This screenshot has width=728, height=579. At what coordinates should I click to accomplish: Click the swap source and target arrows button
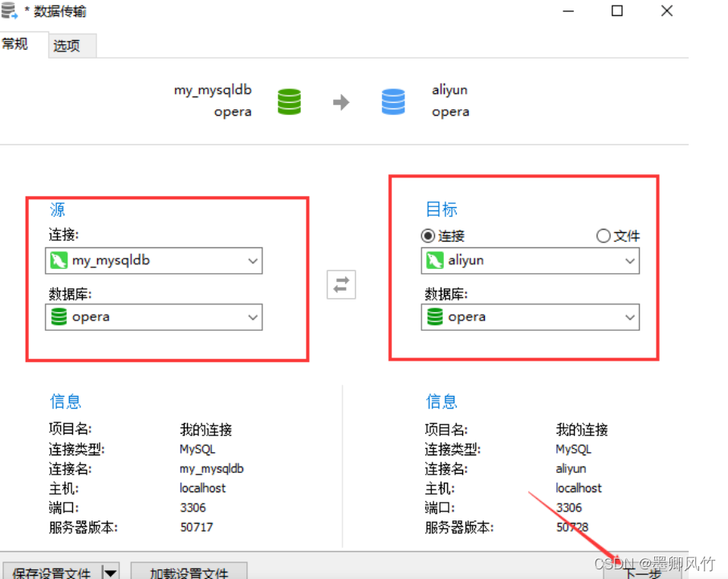[340, 284]
